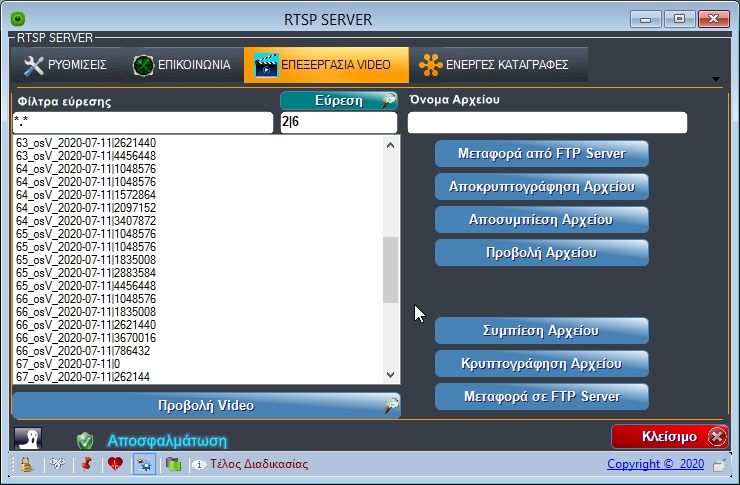Screen dimensions: 740x485
Task: Click the Μεταφορά από FTP Server button
Action: [542, 154]
